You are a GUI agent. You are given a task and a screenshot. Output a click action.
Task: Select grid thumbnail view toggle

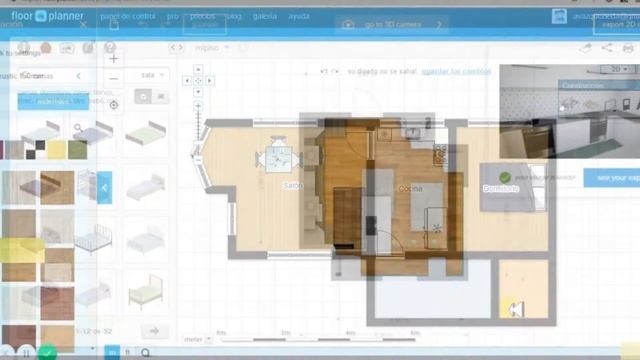click(143, 97)
